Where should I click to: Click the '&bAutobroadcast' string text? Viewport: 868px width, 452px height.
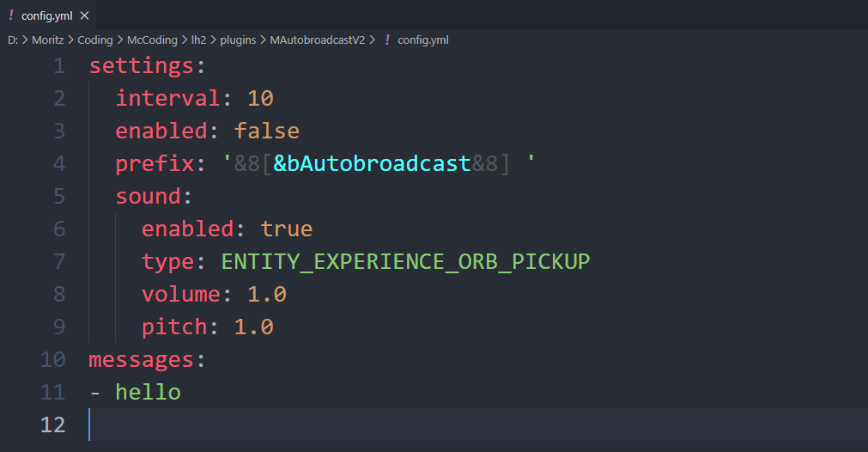pos(372,163)
